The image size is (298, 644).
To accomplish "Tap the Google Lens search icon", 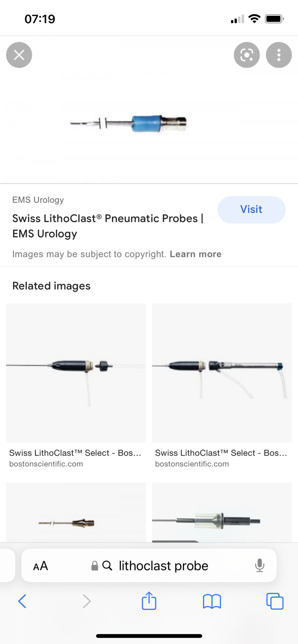I will (x=246, y=55).
